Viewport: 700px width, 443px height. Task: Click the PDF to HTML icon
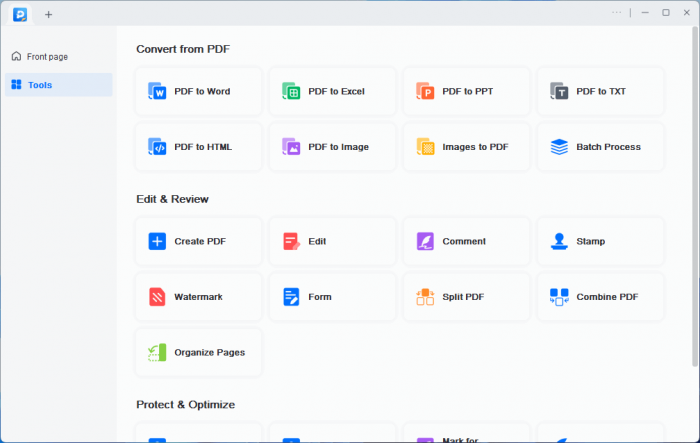pos(157,146)
